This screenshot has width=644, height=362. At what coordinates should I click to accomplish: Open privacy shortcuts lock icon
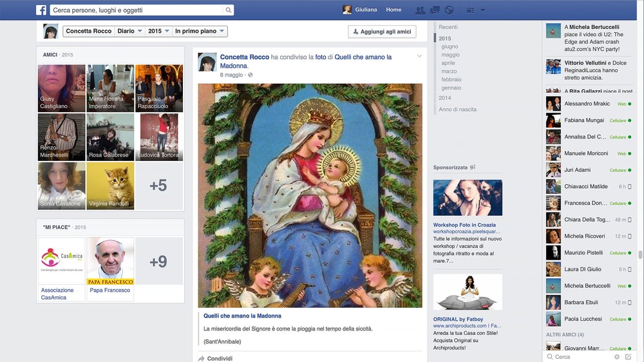coord(471,10)
